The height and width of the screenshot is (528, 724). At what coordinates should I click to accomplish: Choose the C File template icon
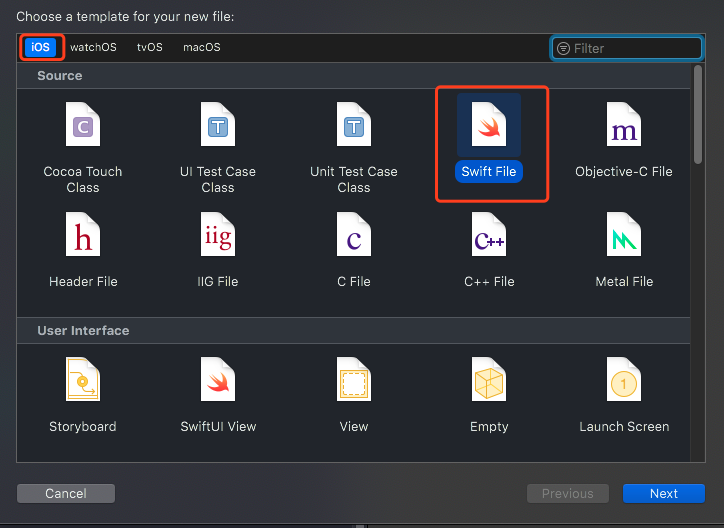[354, 234]
